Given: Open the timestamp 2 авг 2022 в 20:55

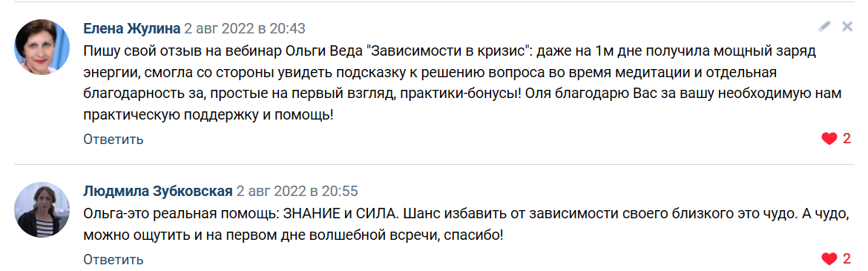Looking at the screenshot, I should [297, 192].
